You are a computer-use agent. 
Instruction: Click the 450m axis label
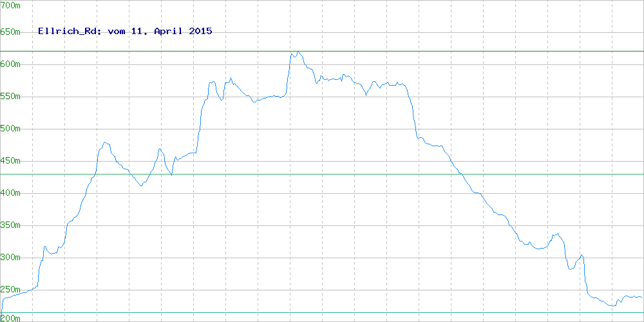(x=11, y=160)
